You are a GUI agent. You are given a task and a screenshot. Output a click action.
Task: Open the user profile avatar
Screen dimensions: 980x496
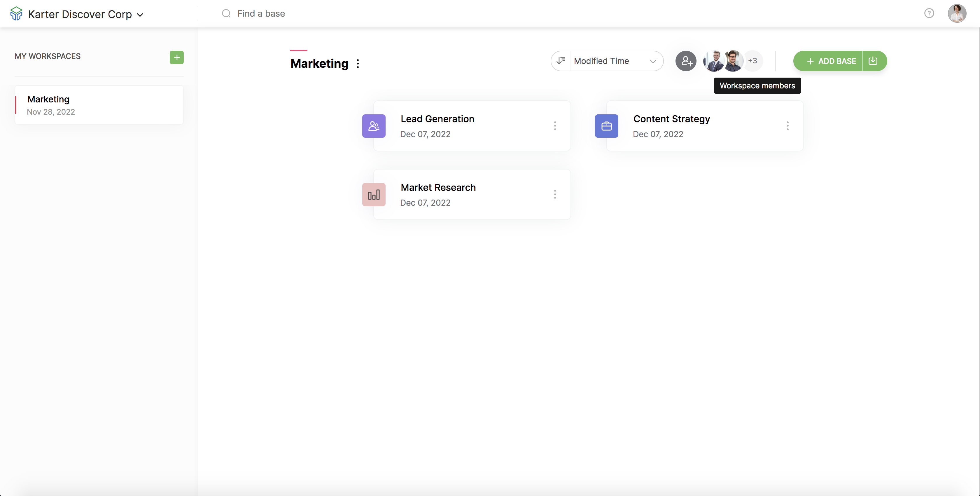(x=956, y=14)
